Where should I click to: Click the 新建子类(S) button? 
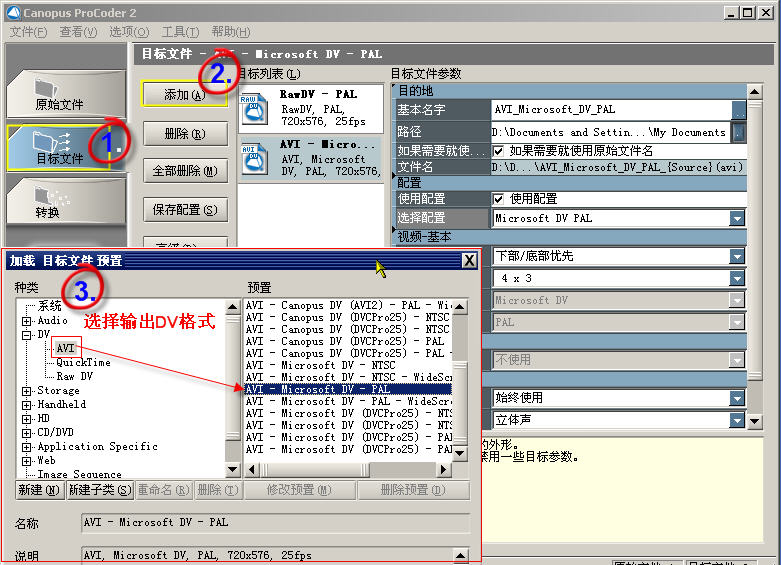coord(100,490)
